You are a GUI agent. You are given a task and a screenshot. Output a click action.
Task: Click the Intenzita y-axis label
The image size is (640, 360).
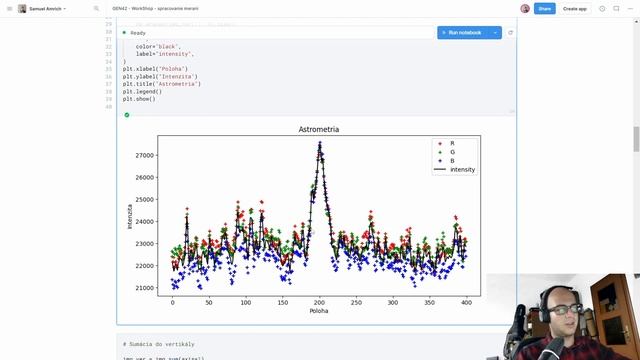click(x=130, y=216)
